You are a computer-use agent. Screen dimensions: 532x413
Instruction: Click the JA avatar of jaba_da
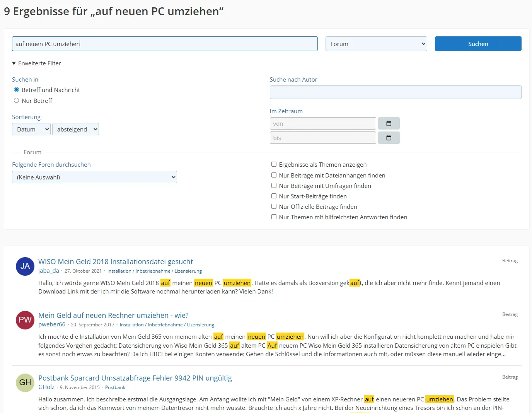tap(25, 266)
